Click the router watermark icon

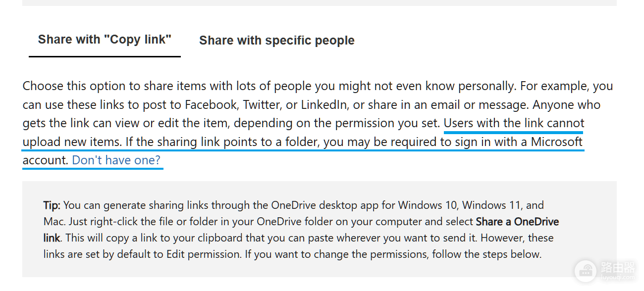pyautogui.click(x=587, y=271)
